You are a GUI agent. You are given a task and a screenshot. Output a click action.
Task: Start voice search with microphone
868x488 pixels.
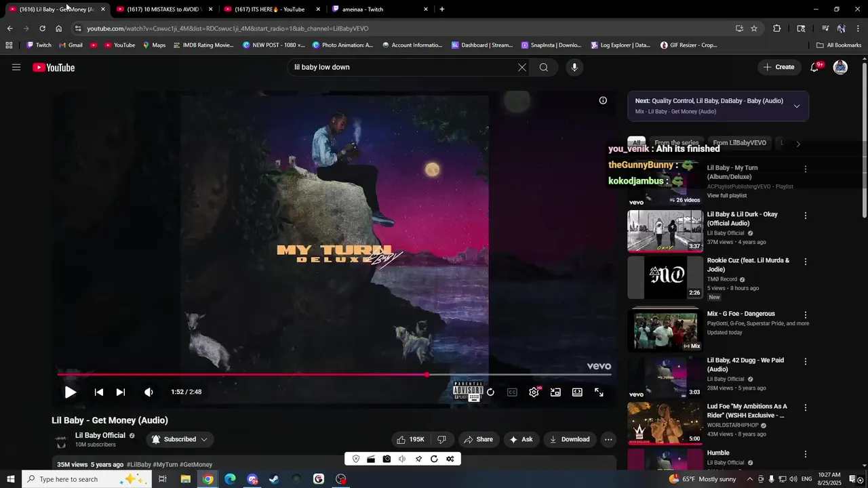tap(574, 67)
